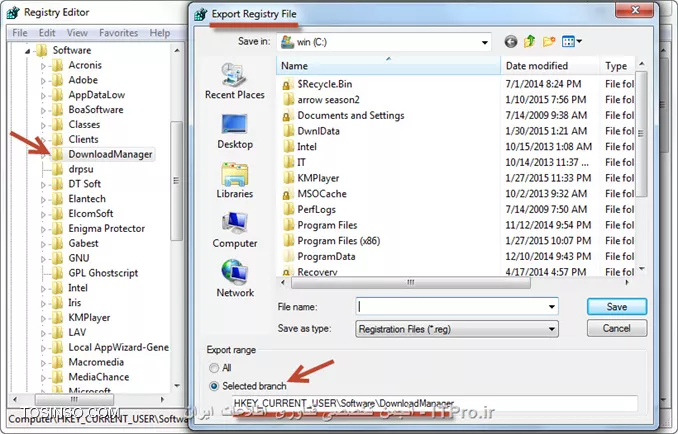
Task: Select the Enigma Protector registry key
Action: tap(106, 228)
